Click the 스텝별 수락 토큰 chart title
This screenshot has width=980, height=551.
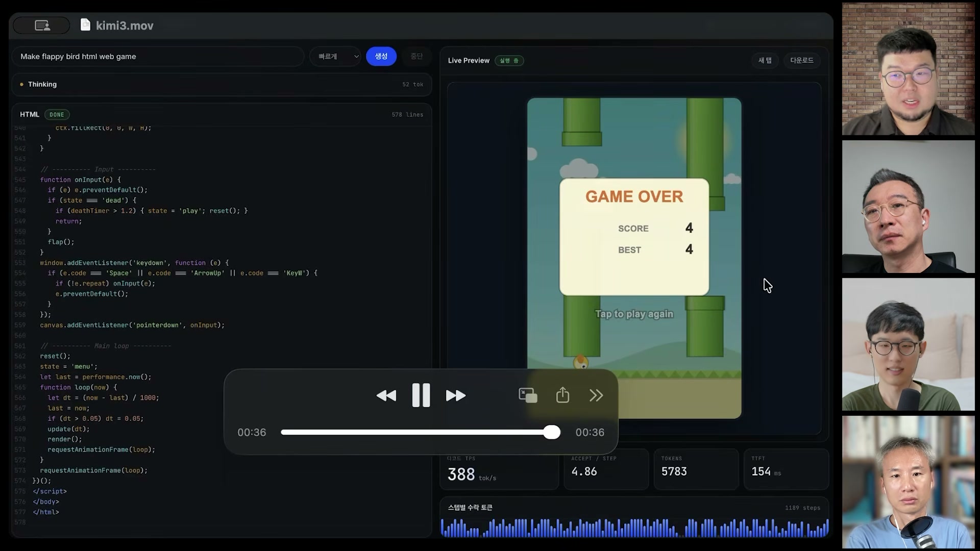click(x=470, y=508)
